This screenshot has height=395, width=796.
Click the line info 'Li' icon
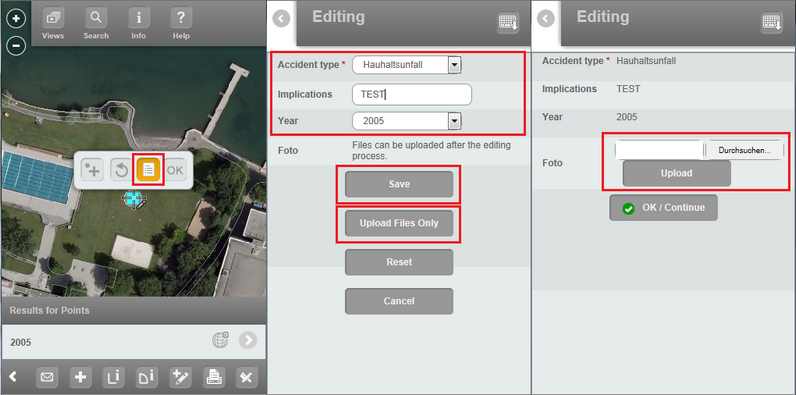(x=113, y=377)
